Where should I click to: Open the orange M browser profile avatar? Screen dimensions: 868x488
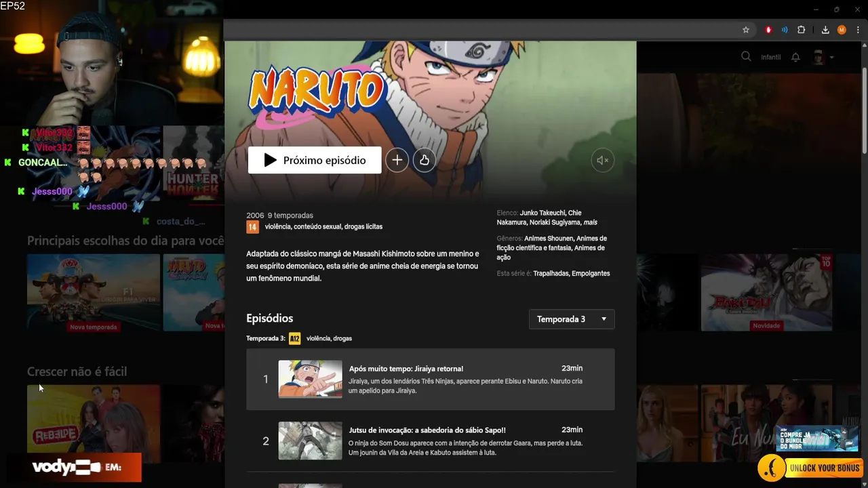pos(842,30)
